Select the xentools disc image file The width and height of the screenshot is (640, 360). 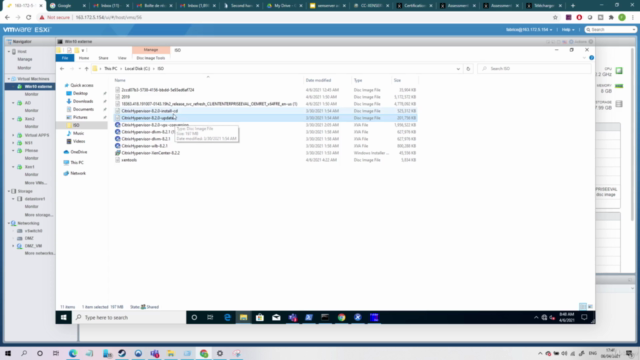tap(129, 160)
